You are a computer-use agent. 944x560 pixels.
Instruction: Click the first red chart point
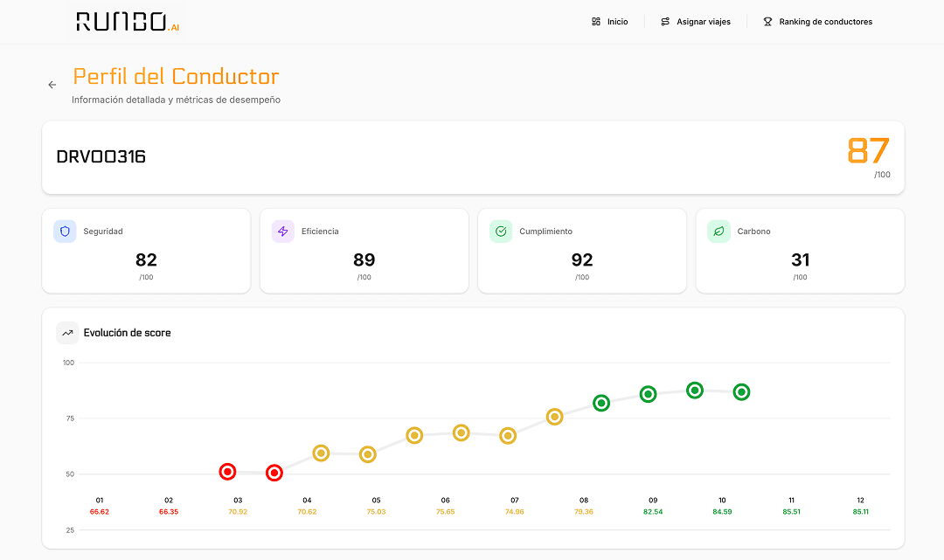click(227, 472)
